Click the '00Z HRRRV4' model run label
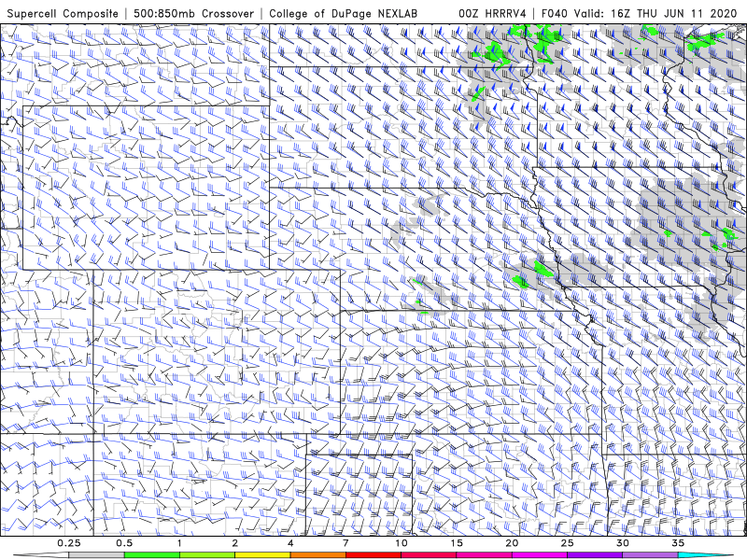Screen dimensions: 747x560 tap(492, 13)
